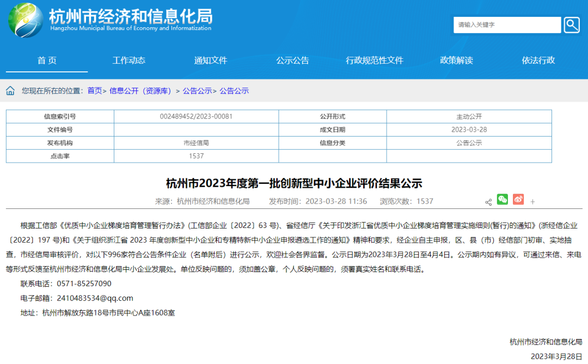The image size is (588, 364).
Task: Click the search magnifier icon
Action: [x=571, y=24]
